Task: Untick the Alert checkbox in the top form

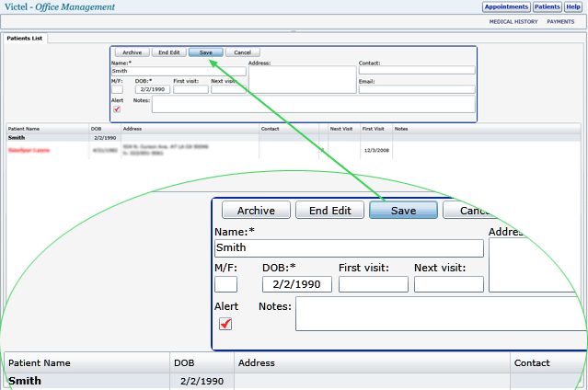Action: pos(117,109)
